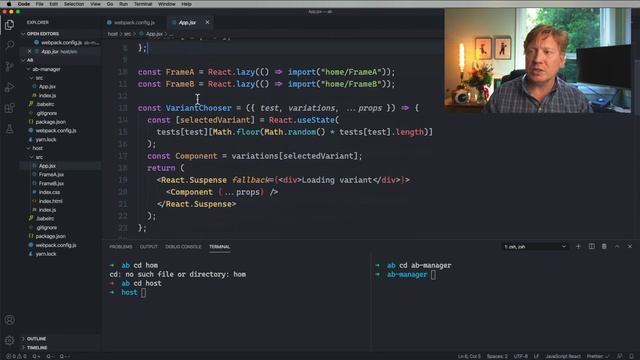Open the Run and Debug view

pyautogui.click(x=9, y=87)
